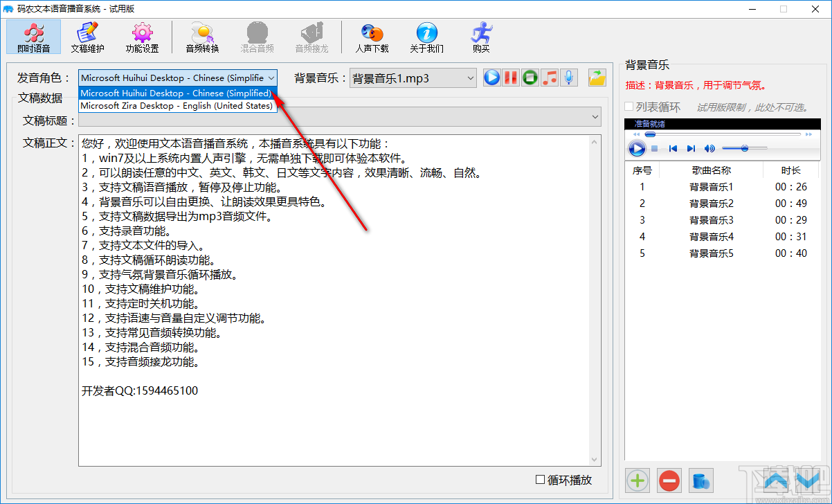Viewport: 832px width, 504px height.
Task: Open the 音频转换 tool
Action: tap(202, 37)
